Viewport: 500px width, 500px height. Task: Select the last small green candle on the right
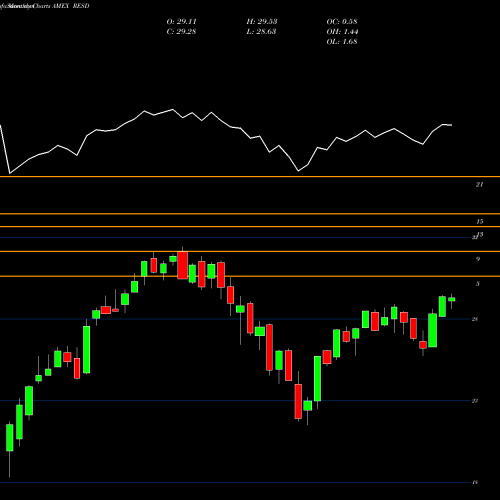(x=452, y=299)
